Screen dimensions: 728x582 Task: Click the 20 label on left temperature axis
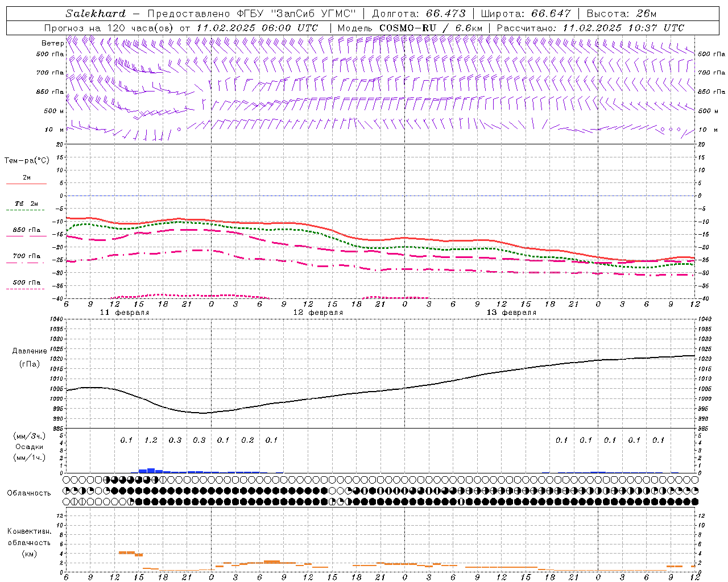pyautogui.click(x=61, y=145)
